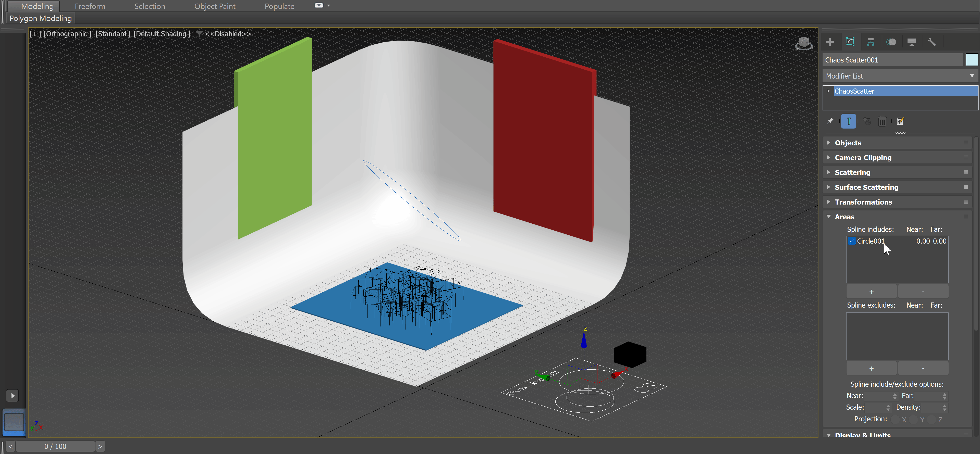980x454 pixels.
Task: Open the Motion panel
Action: pyautogui.click(x=892, y=42)
